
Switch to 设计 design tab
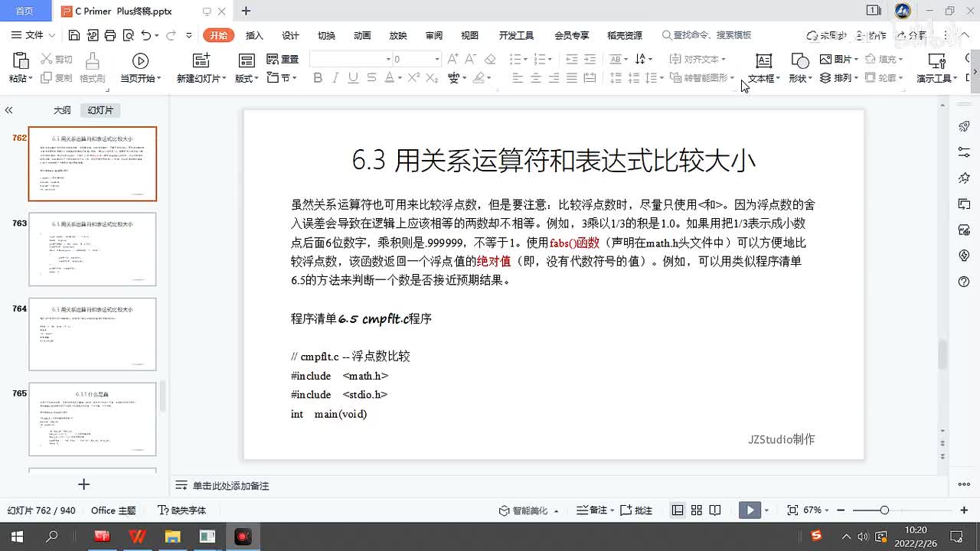click(290, 35)
